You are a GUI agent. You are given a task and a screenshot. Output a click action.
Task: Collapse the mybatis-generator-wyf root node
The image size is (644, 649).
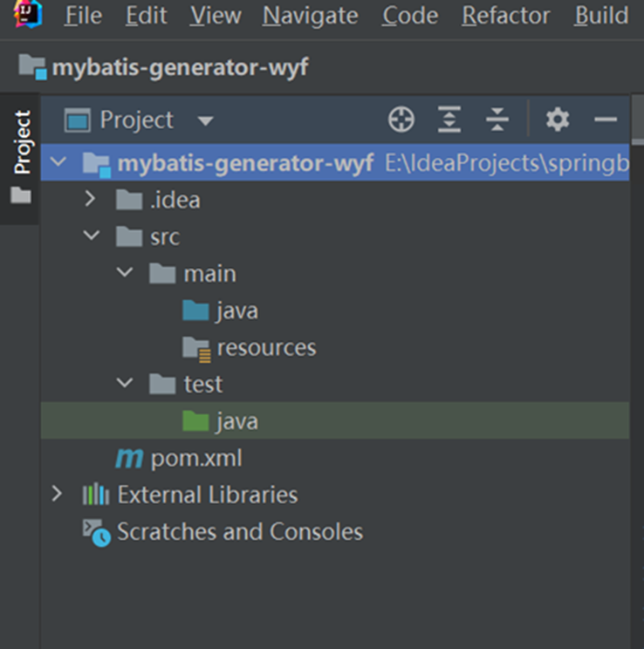tap(58, 161)
